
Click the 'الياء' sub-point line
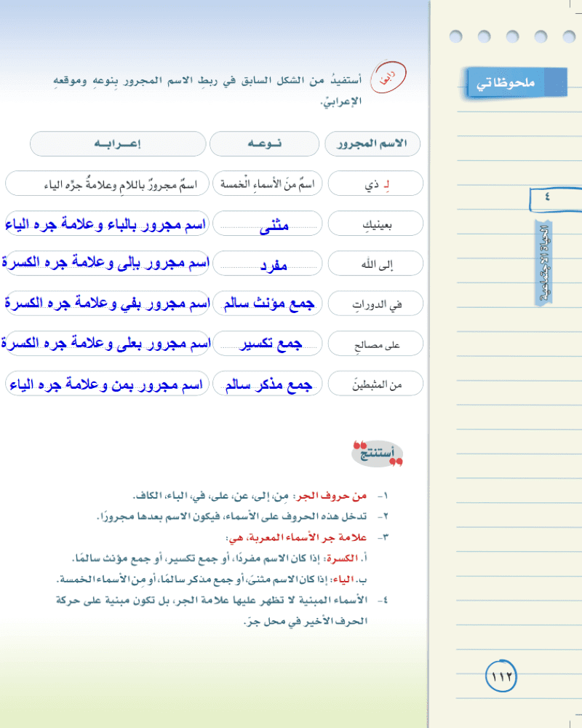point(212,579)
